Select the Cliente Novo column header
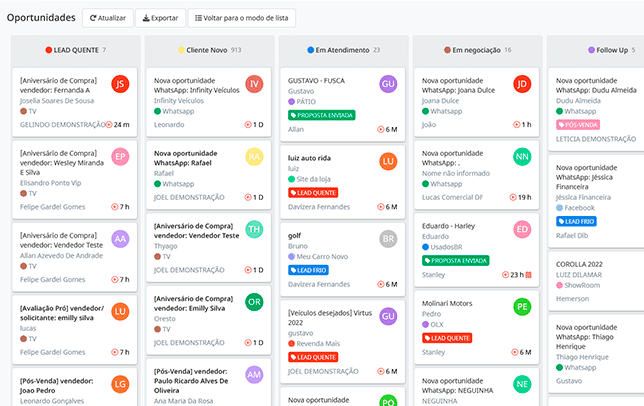Viewport: 644px width, 406px height. 209,50
